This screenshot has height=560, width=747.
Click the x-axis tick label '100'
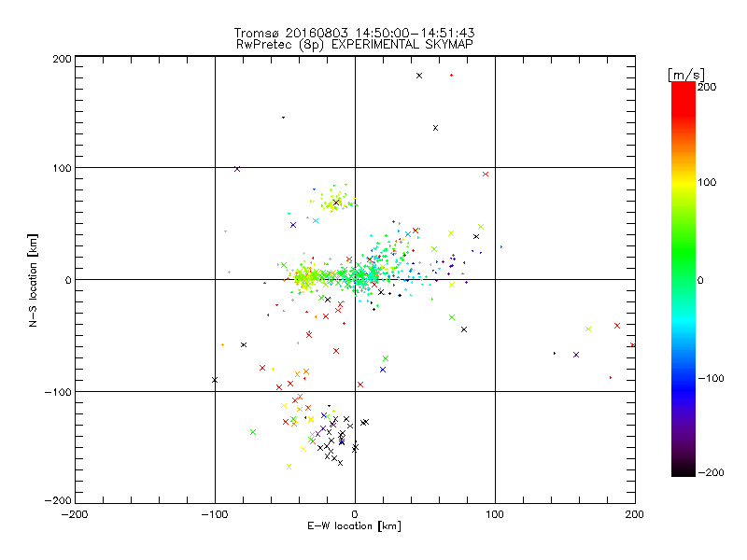tap(495, 514)
